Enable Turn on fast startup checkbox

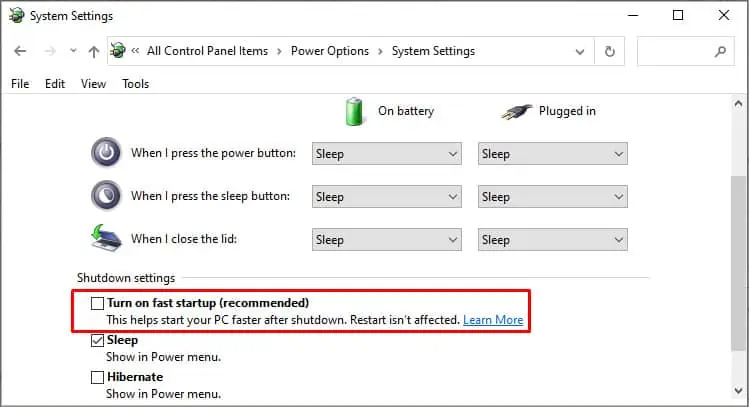(97, 303)
